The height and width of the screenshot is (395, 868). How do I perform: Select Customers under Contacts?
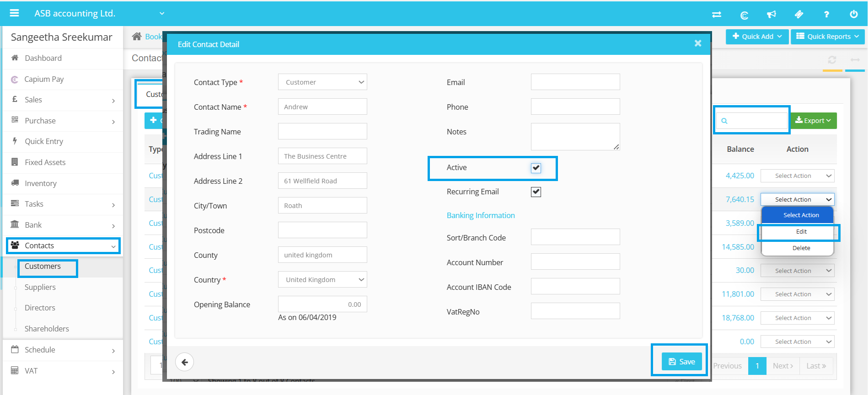click(x=43, y=266)
